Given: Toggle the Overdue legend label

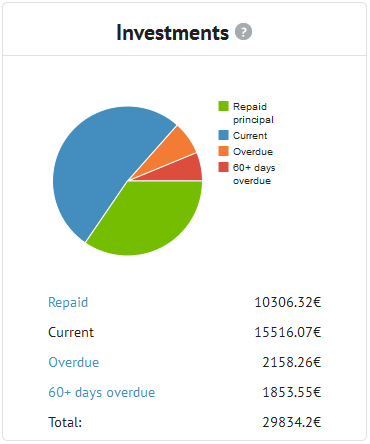Looking at the screenshot, I should click(253, 152).
